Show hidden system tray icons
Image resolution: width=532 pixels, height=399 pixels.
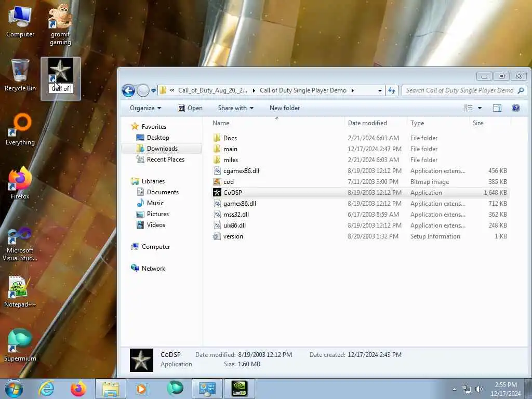pyautogui.click(x=454, y=389)
